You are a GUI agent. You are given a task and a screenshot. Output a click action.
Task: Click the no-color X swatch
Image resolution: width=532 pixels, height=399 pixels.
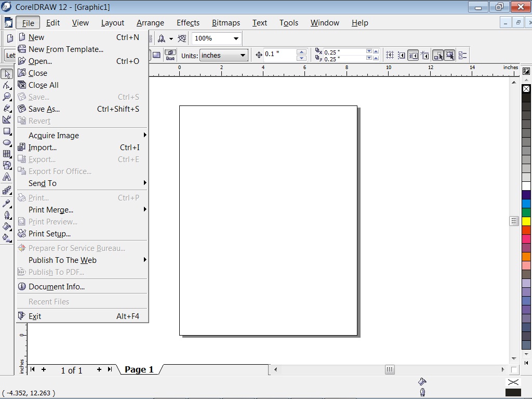tap(526, 89)
